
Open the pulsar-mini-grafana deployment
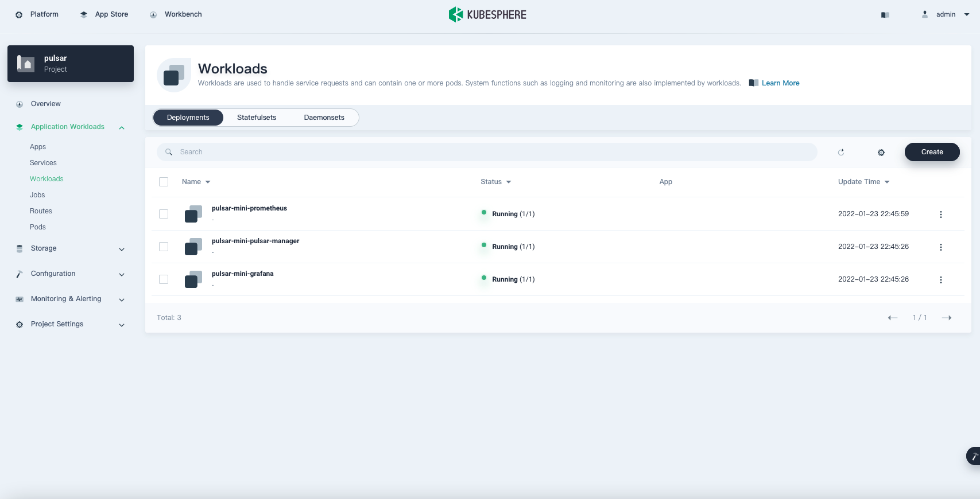[242, 274]
